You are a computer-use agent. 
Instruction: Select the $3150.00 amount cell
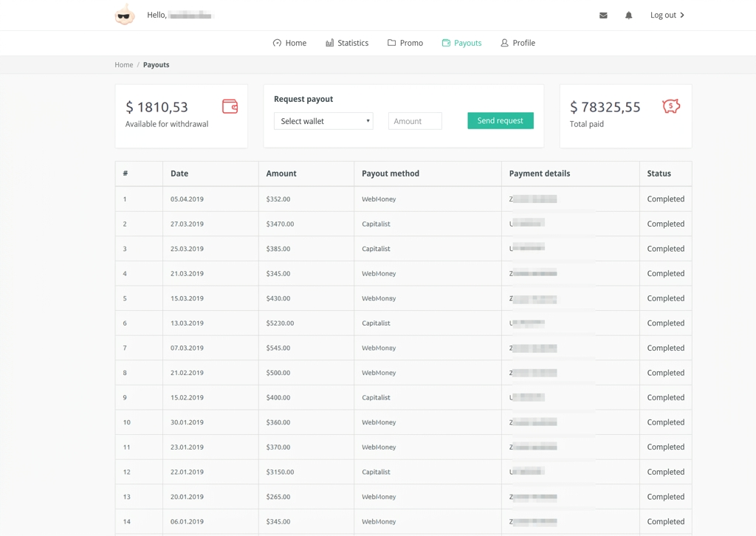[x=280, y=472]
